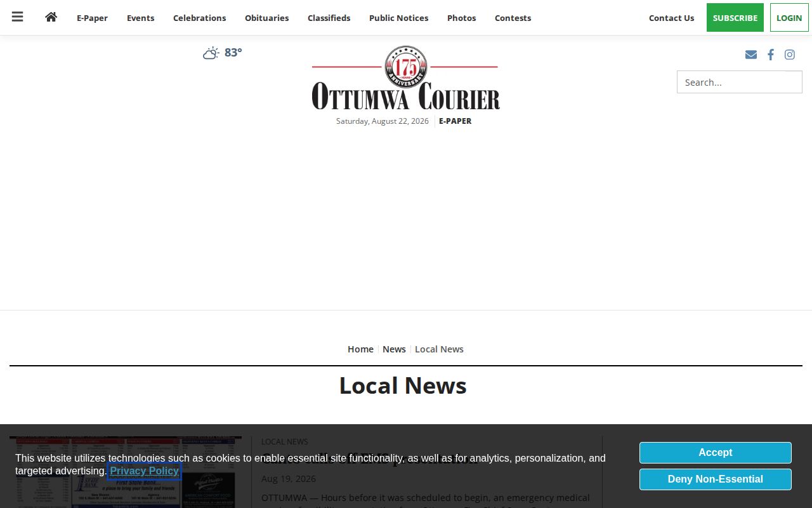
Task: Open the Contact Us link
Action: pyautogui.click(x=671, y=18)
